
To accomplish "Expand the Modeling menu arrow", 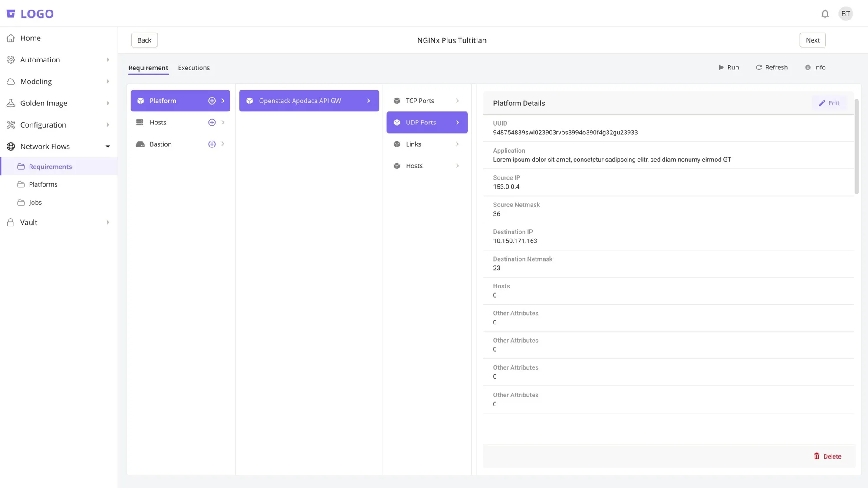I will 108,82.
